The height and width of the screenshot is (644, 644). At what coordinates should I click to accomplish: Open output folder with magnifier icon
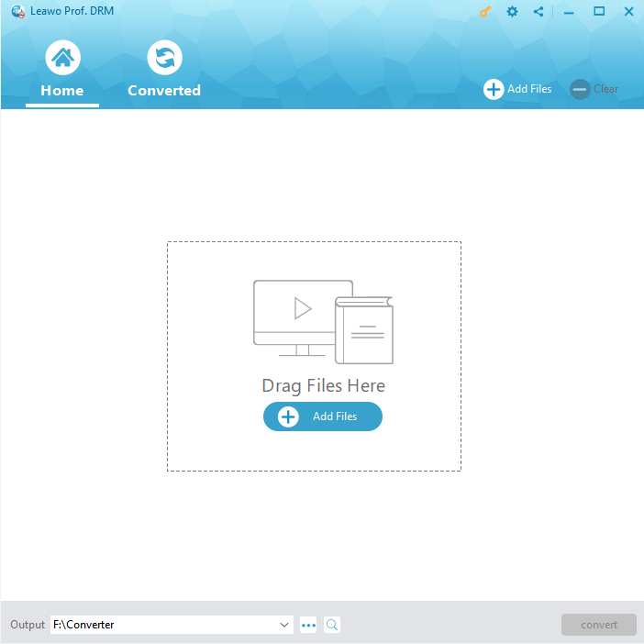(332, 625)
